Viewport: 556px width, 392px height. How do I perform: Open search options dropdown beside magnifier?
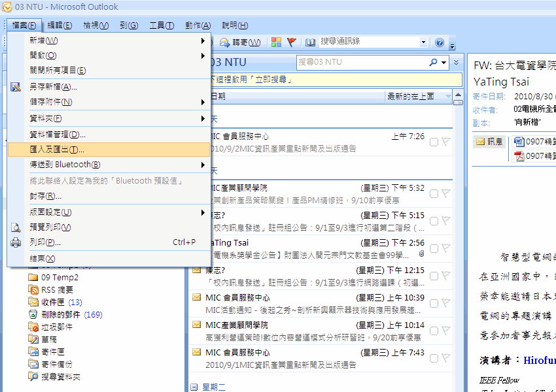click(443, 62)
